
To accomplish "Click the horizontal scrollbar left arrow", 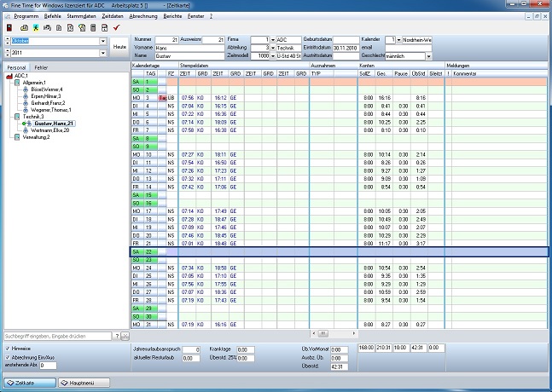I will [x=314, y=333].
